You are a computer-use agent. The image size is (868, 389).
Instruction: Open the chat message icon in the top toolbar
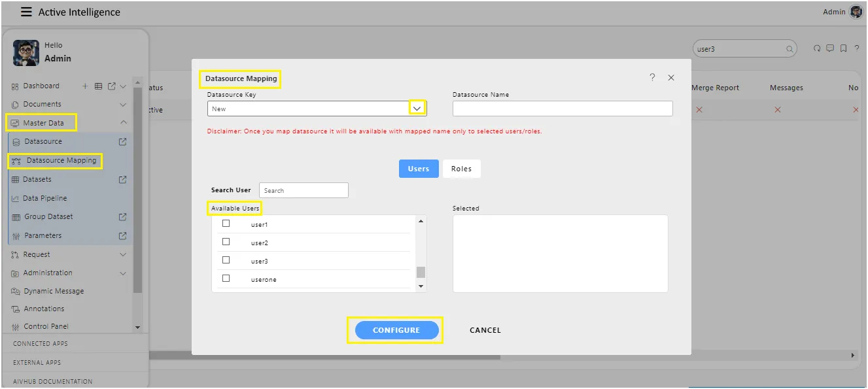click(830, 48)
